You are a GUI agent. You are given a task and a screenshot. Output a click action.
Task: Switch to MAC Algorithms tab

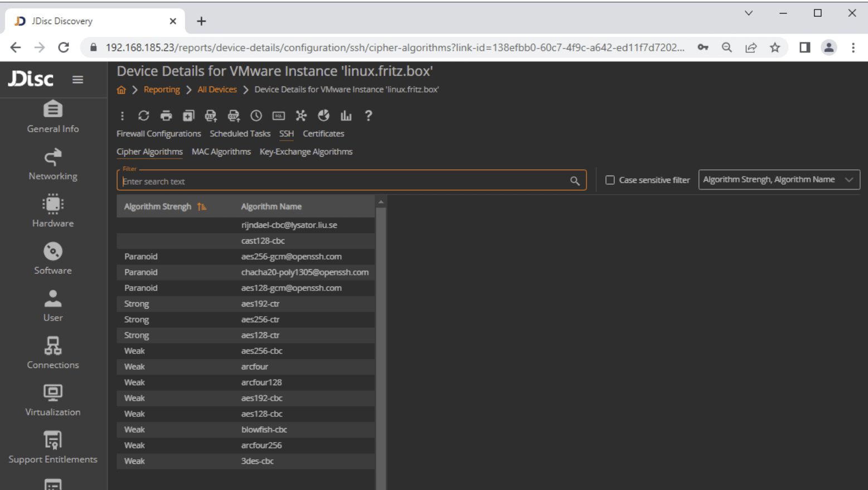(x=221, y=152)
